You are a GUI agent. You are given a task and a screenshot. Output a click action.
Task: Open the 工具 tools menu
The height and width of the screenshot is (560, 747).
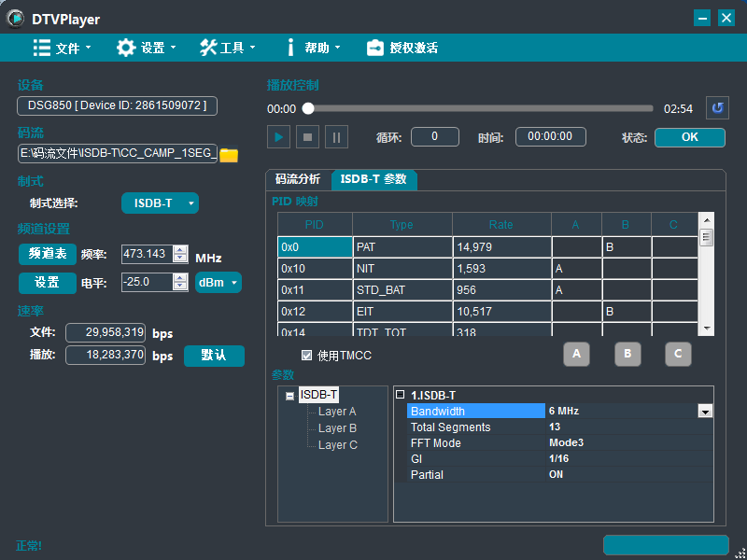[x=227, y=48]
